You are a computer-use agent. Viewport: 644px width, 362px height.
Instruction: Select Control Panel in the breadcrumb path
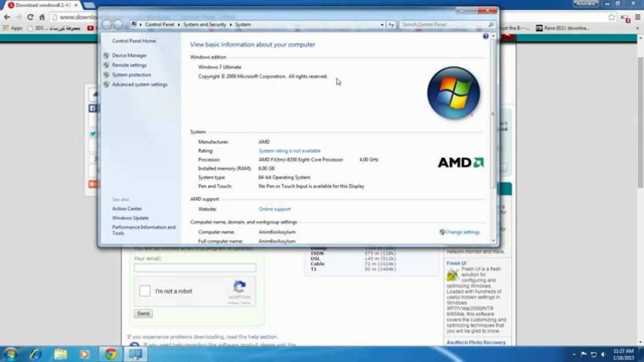click(159, 25)
